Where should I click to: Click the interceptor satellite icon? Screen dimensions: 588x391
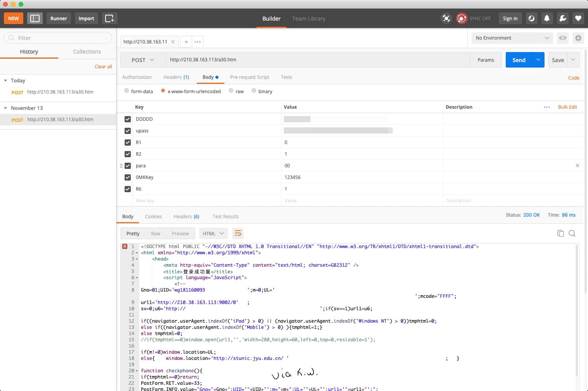(446, 18)
